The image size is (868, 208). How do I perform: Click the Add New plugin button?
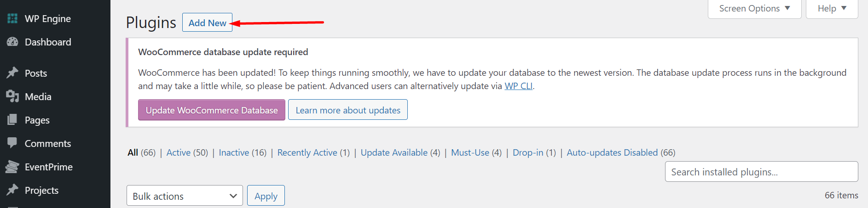pos(207,22)
